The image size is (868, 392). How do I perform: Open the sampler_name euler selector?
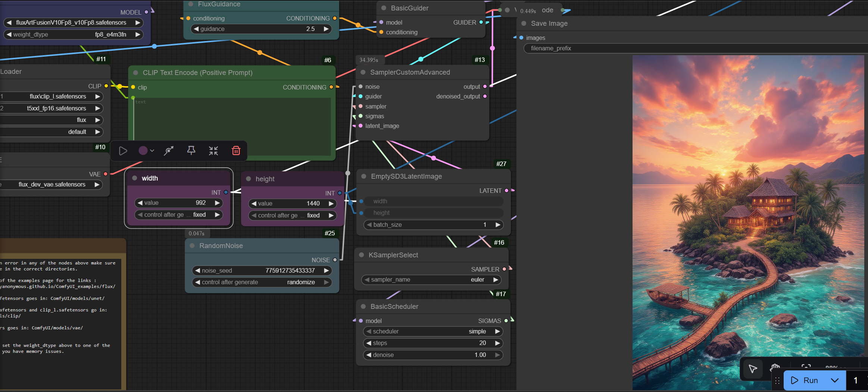pyautogui.click(x=432, y=280)
